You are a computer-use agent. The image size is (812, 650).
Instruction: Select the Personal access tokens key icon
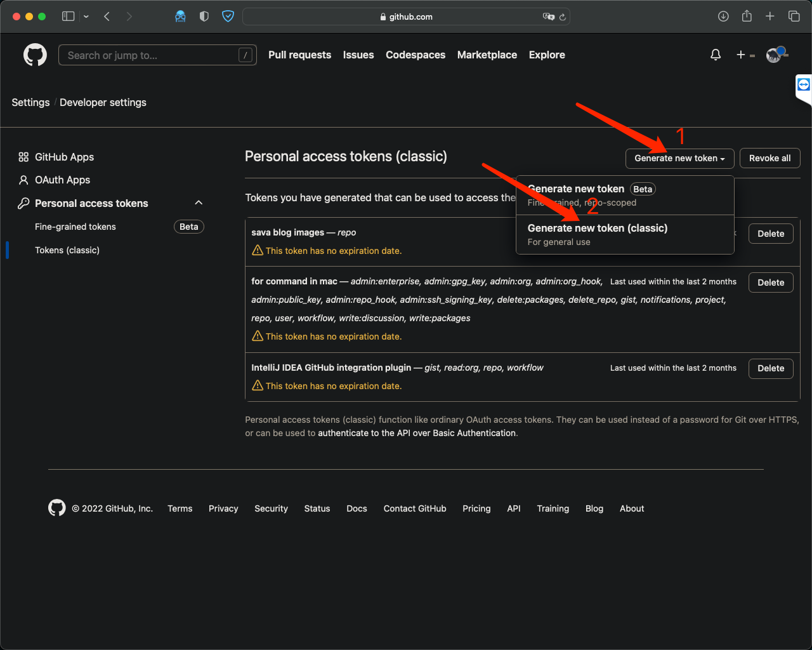click(23, 203)
